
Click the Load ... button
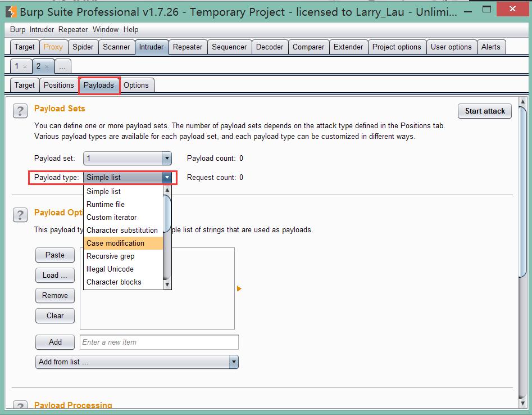55,275
